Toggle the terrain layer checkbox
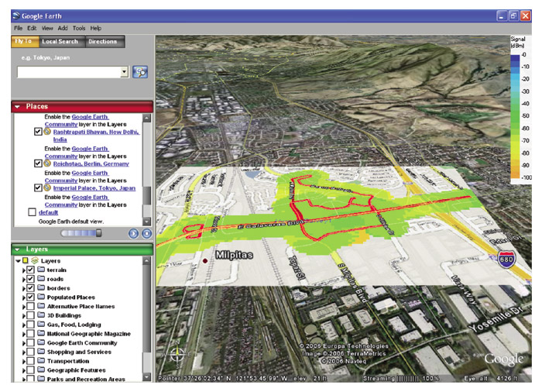 click(x=30, y=270)
